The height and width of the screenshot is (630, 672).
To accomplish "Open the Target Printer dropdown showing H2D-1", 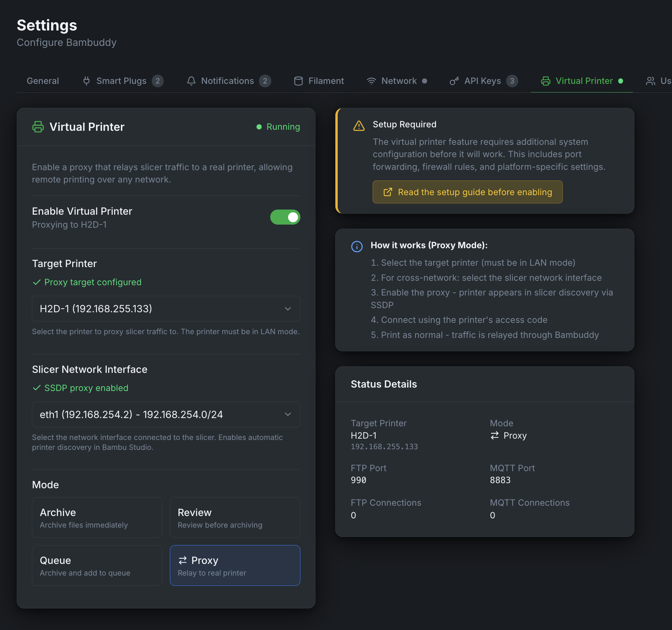I will (166, 308).
